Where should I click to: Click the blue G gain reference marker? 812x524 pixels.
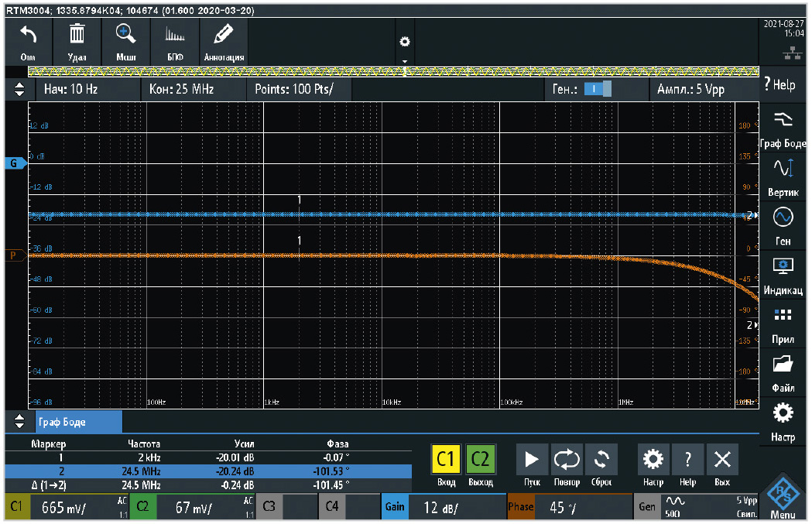[15, 163]
